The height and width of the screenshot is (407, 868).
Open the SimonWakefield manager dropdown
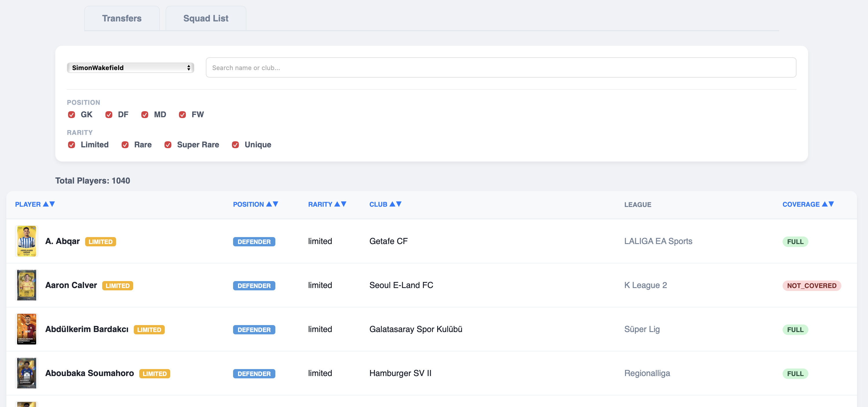pyautogui.click(x=130, y=68)
